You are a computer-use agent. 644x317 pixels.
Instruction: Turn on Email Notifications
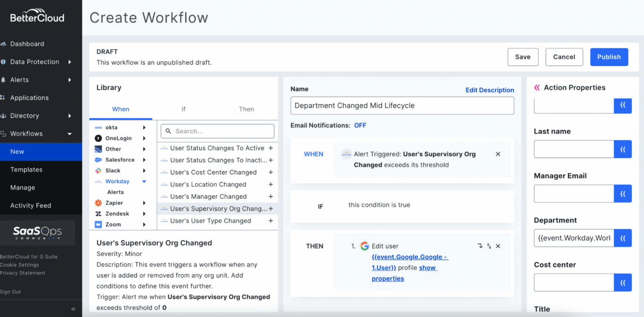[360, 125]
